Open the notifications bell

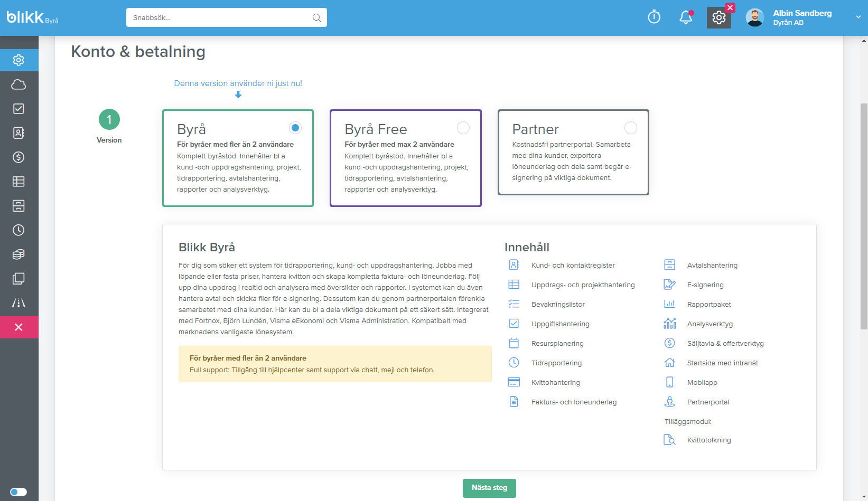click(686, 17)
